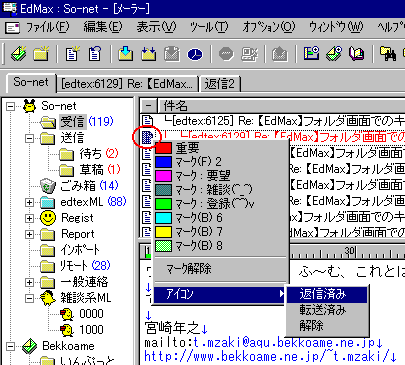Open the ツール(T) menu
405x365 pixels.
tap(209, 27)
